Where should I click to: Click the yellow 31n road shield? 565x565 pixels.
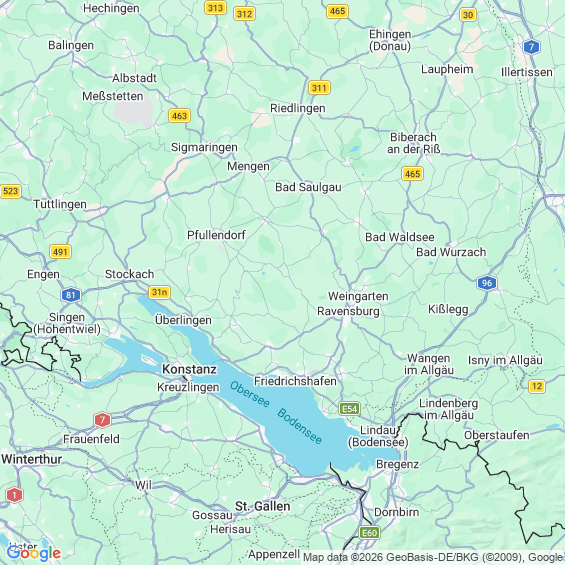(159, 292)
